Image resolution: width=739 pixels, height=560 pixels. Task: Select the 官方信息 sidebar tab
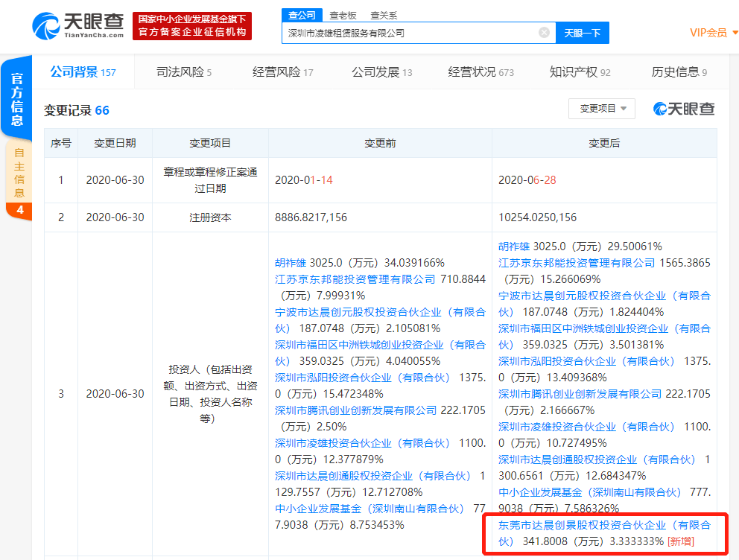tap(17, 98)
